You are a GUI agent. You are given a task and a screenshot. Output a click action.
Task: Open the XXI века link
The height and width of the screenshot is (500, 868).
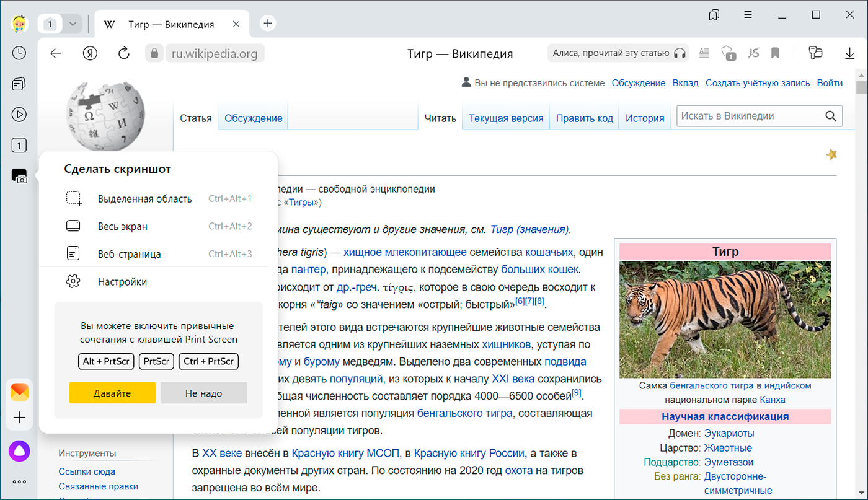(x=513, y=379)
